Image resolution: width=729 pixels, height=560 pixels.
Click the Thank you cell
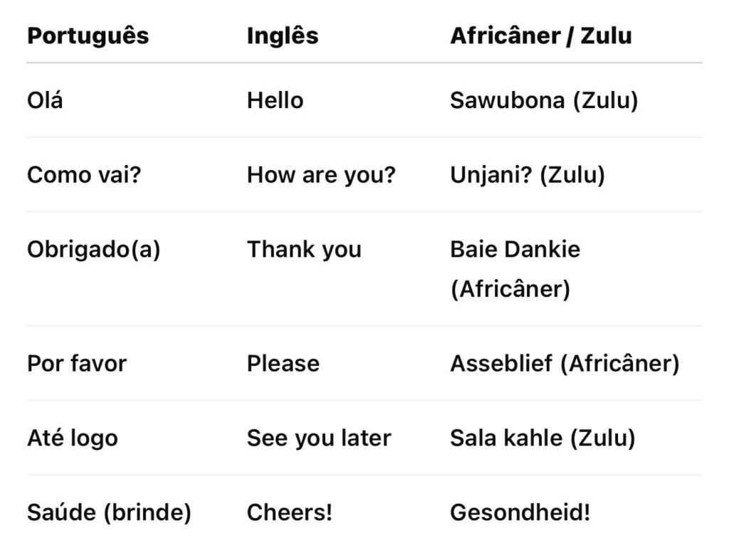(x=304, y=250)
